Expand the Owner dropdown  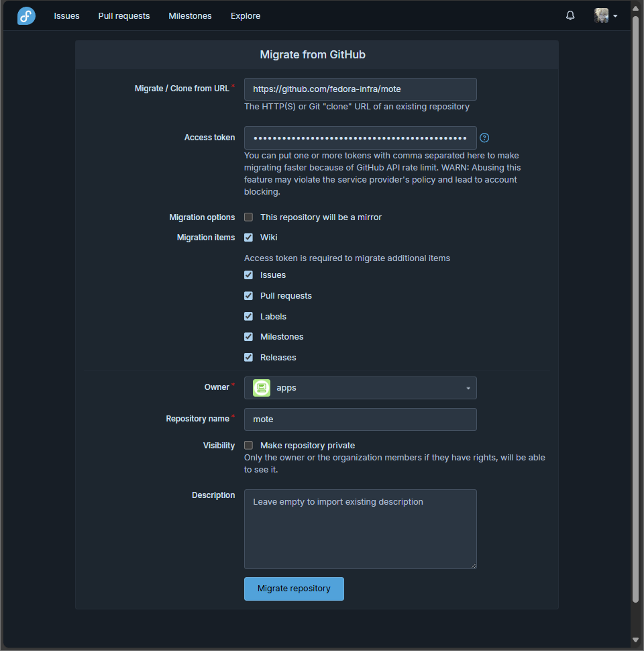click(468, 388)
